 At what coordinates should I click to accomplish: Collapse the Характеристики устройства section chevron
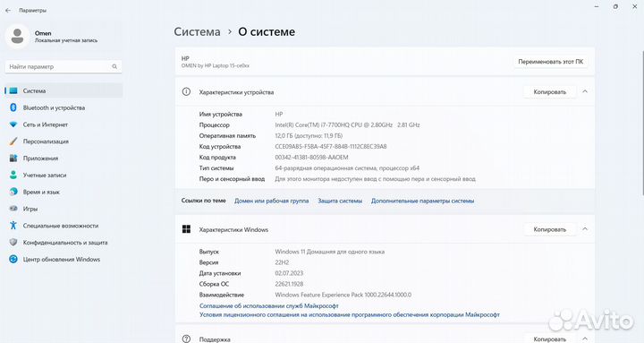point(585,91)
